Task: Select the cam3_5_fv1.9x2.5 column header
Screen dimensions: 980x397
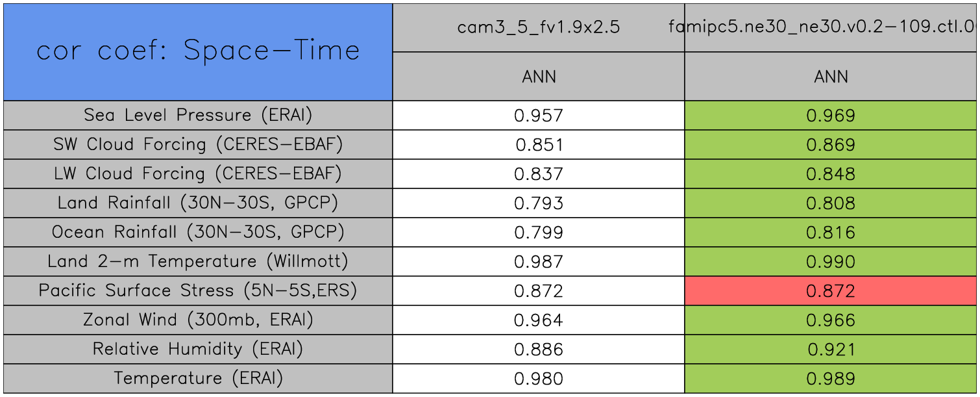Action: [x=538, y=27]
